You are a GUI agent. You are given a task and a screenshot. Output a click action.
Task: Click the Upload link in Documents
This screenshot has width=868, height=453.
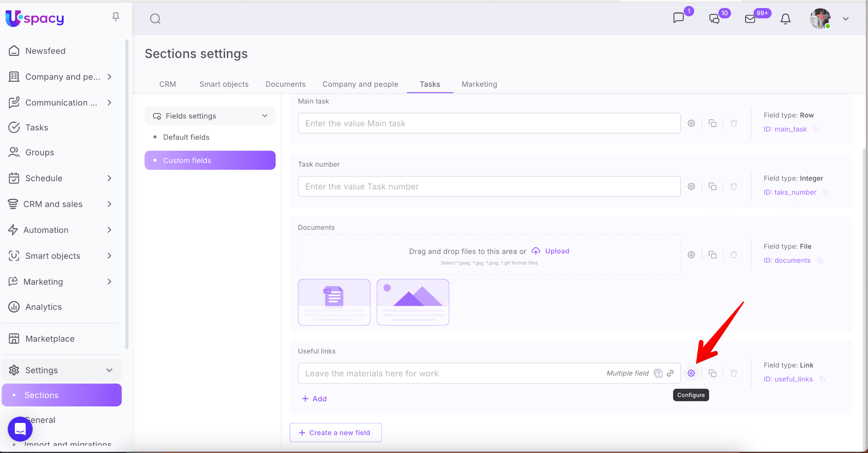tap(556, 251)
